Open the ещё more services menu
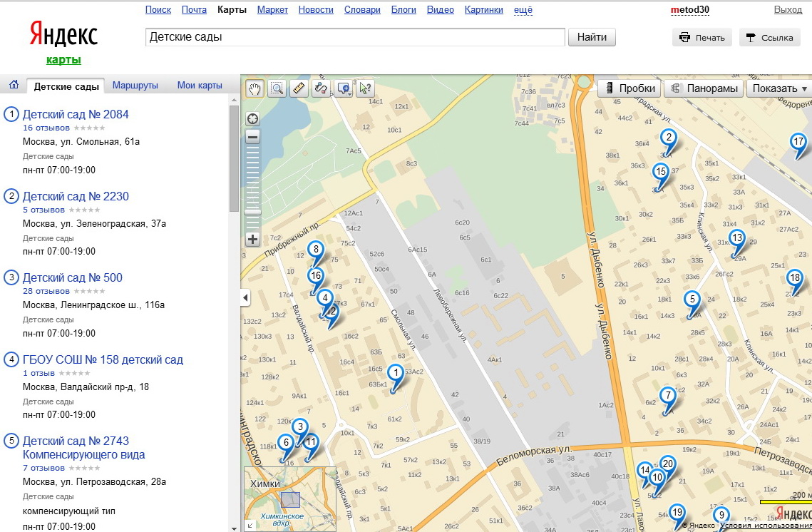 523,10
